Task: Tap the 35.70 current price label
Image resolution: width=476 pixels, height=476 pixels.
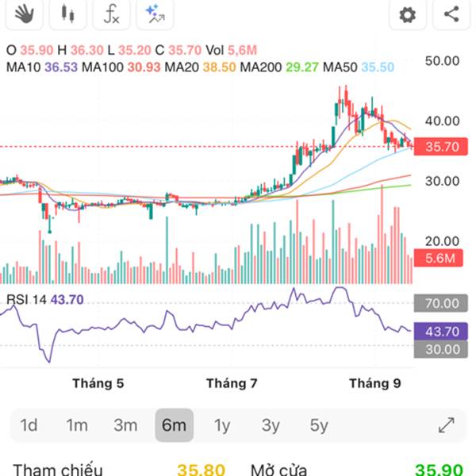Action: [x=441, y=147]
